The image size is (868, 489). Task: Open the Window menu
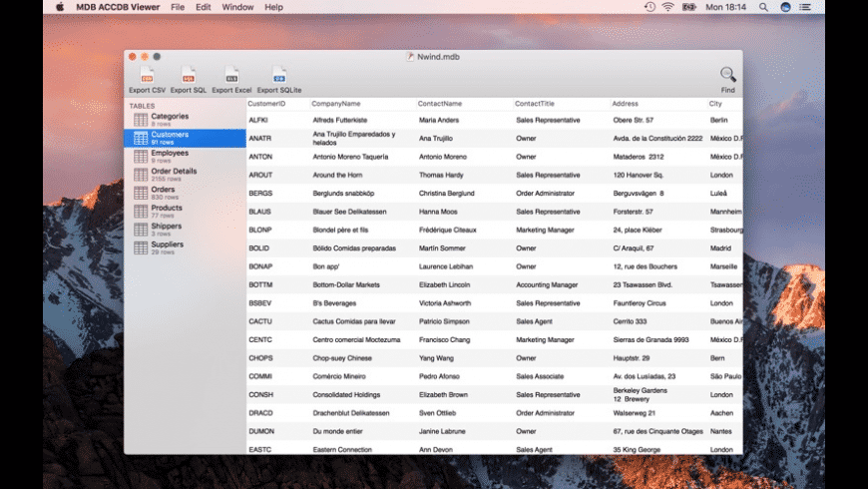pos(237,7)
